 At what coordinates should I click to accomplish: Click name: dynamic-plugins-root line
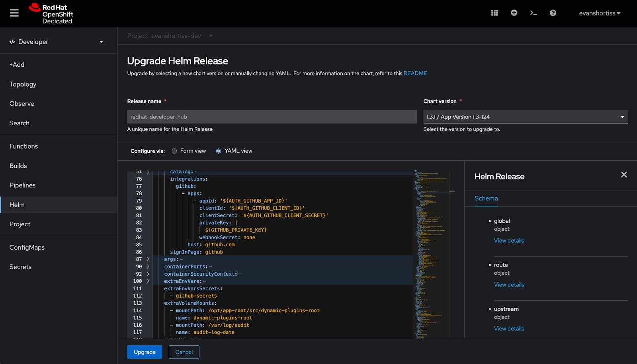pos(214,318)
